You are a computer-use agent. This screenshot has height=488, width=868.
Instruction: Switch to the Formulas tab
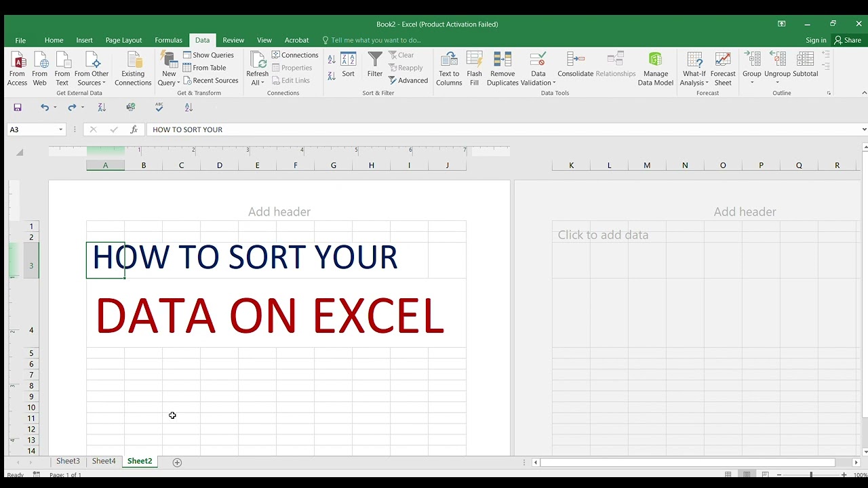(168, 40)
